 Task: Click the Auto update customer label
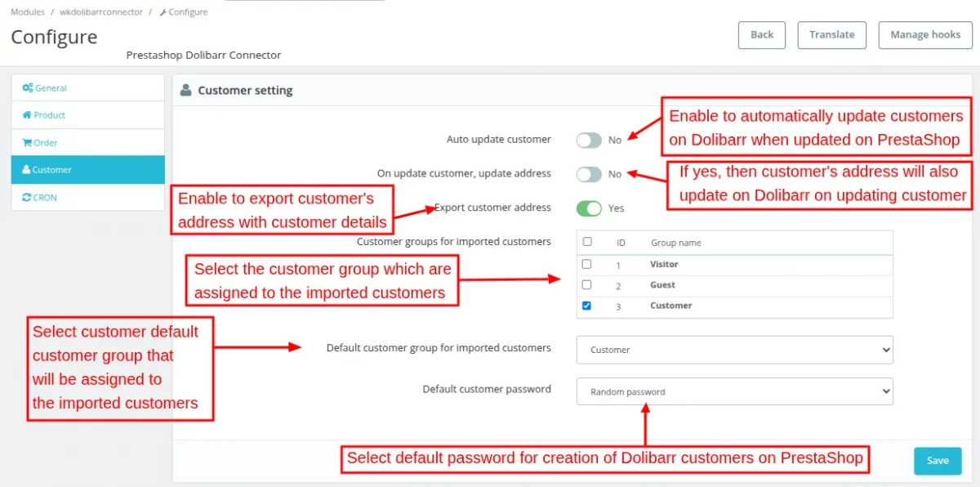pyautogui.click(x=499, y=140)
